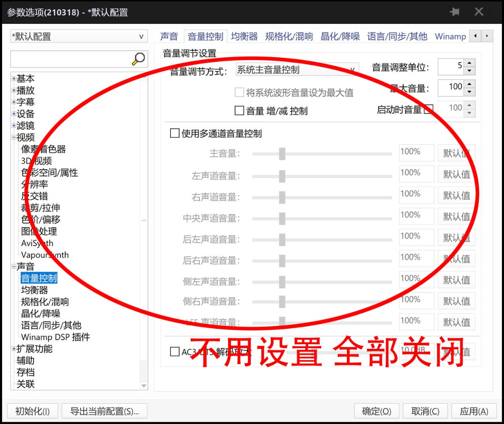Open the 语言/同步/其他 tab

point(397,37)
